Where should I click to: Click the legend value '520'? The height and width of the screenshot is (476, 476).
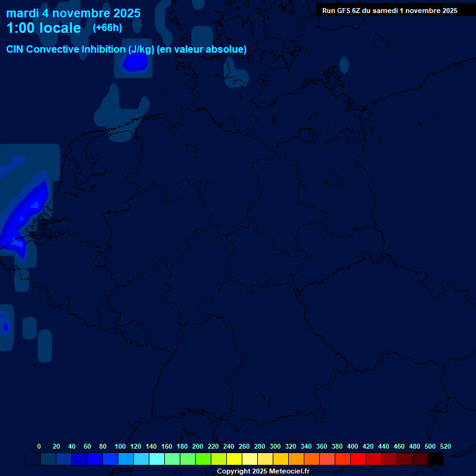446,446
